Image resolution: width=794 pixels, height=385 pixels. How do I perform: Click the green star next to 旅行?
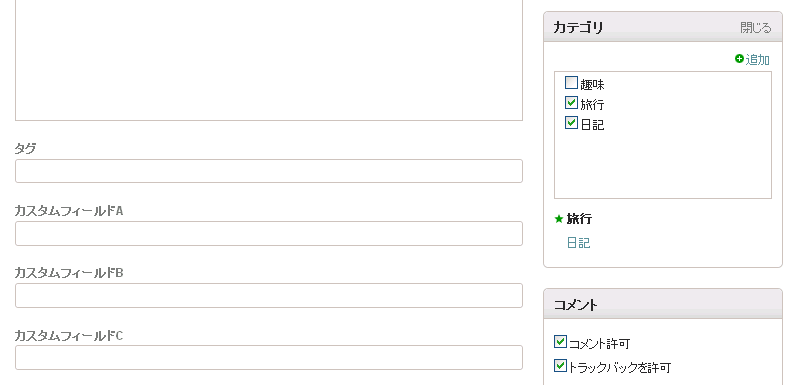point(559,219)
